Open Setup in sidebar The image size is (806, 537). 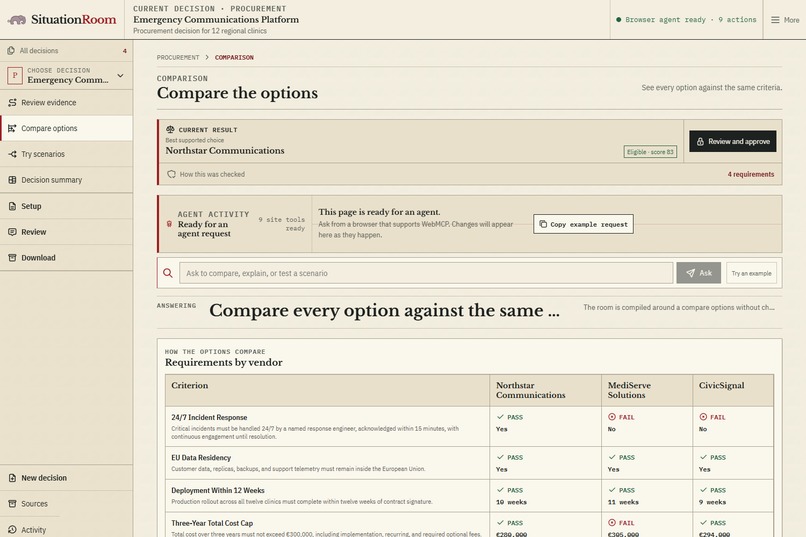66,206
